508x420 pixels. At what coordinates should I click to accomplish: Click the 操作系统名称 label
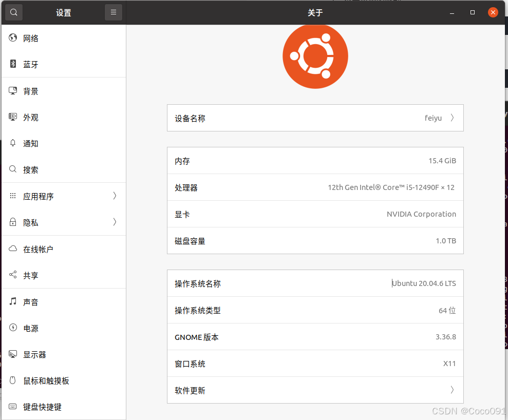coord(198,283)
